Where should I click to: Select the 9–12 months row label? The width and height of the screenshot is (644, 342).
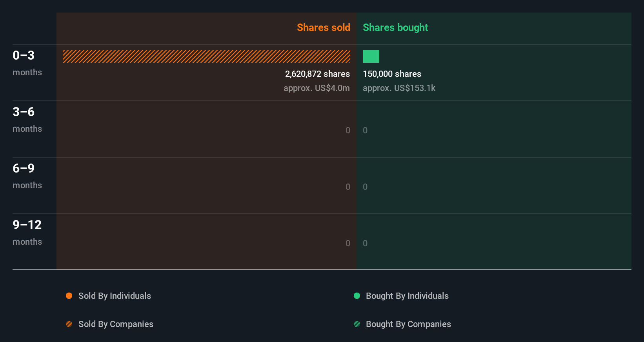pos(27,233)
